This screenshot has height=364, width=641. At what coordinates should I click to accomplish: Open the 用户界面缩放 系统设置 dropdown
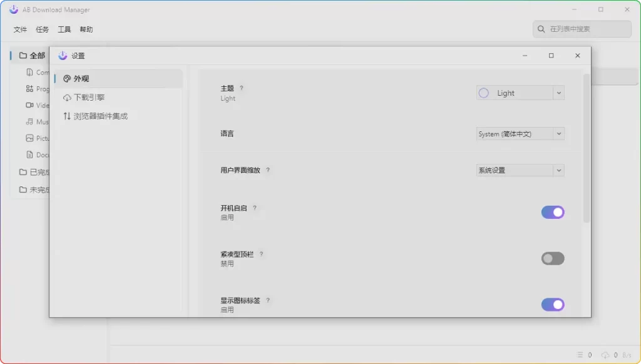[x=520, y=170]
